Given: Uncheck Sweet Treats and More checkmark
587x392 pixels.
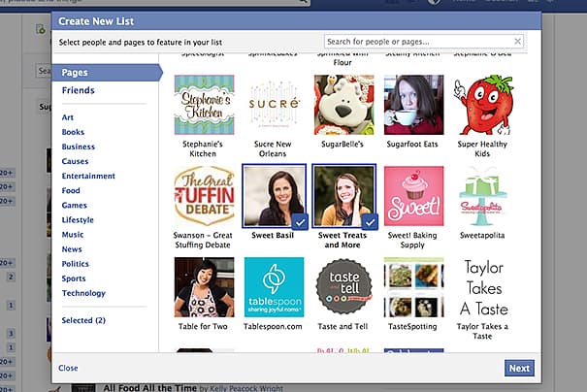Looking at the screenshot, I should pos(370,222).
